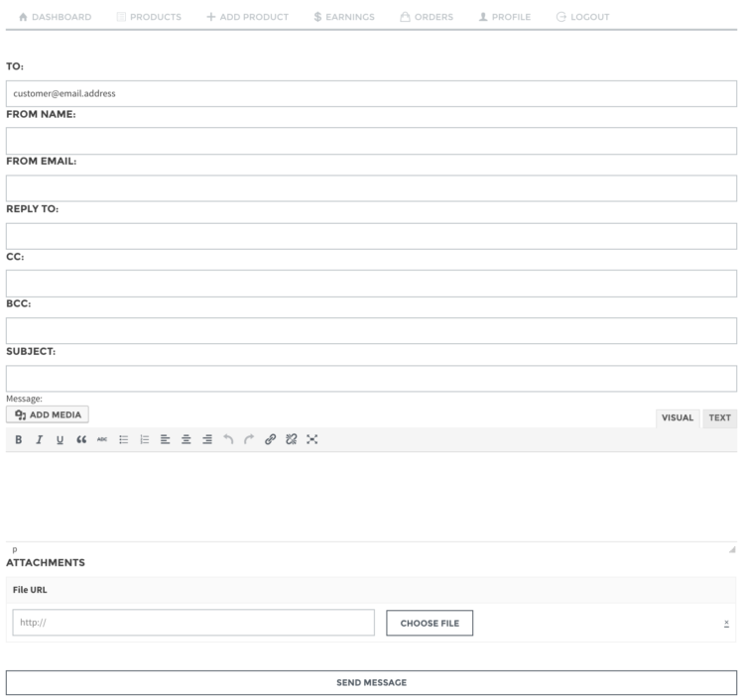This screenshot has width=744, height=700.
Task: Click into the Subject input field
Action: click(x=371, y=379)
